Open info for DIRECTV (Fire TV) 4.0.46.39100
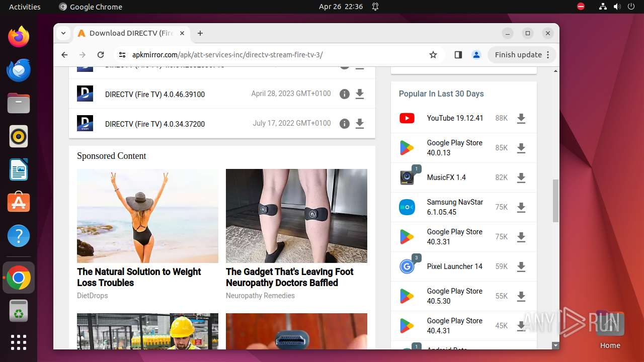The image size is (644, 362). click(x=344, y=94)
